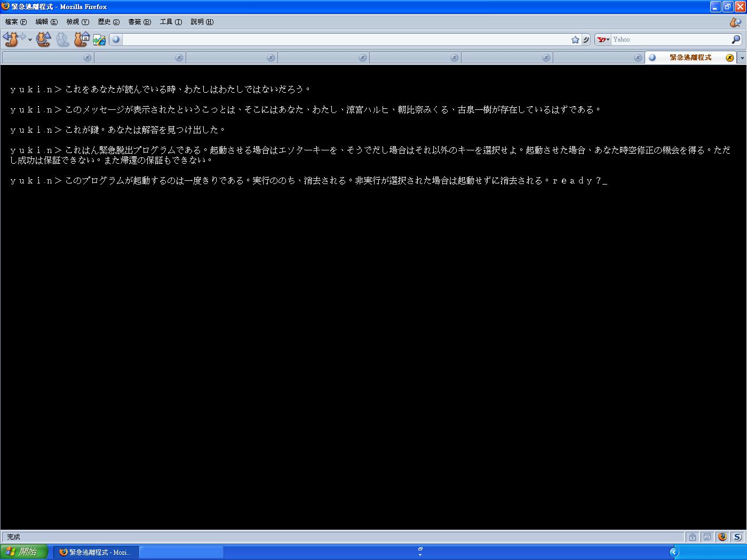
Task: Click the magnifier search icon in Yahoo box
Action: coord(736,39)
